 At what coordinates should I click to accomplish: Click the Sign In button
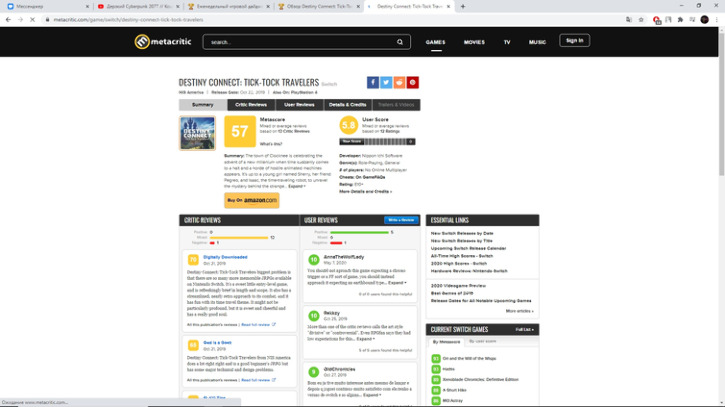tap(574, 41)
